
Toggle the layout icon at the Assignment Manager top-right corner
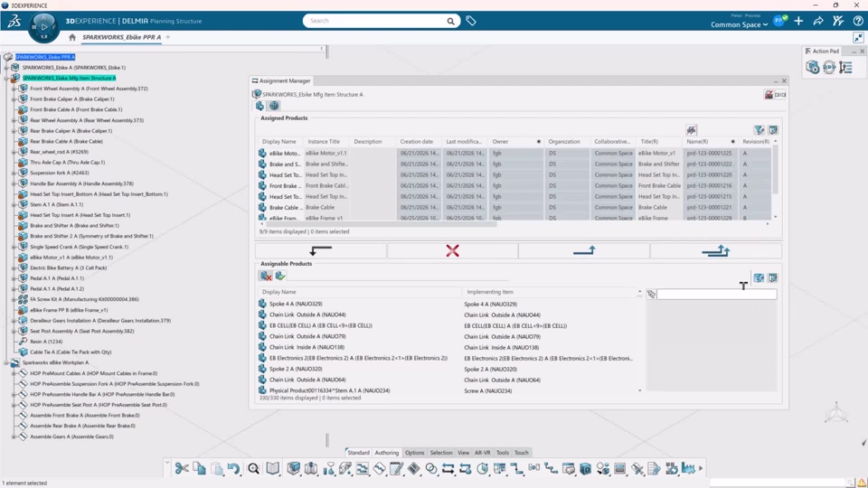tap(780, 95)
